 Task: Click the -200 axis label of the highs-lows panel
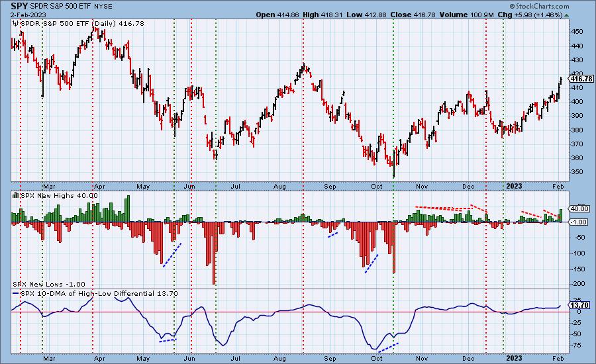pos(577,284)
